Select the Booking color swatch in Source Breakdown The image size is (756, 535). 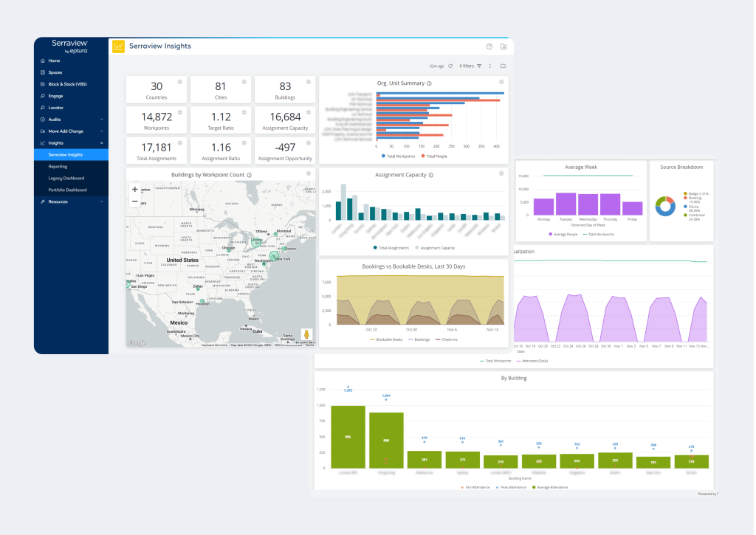click(x=685, y=198)
